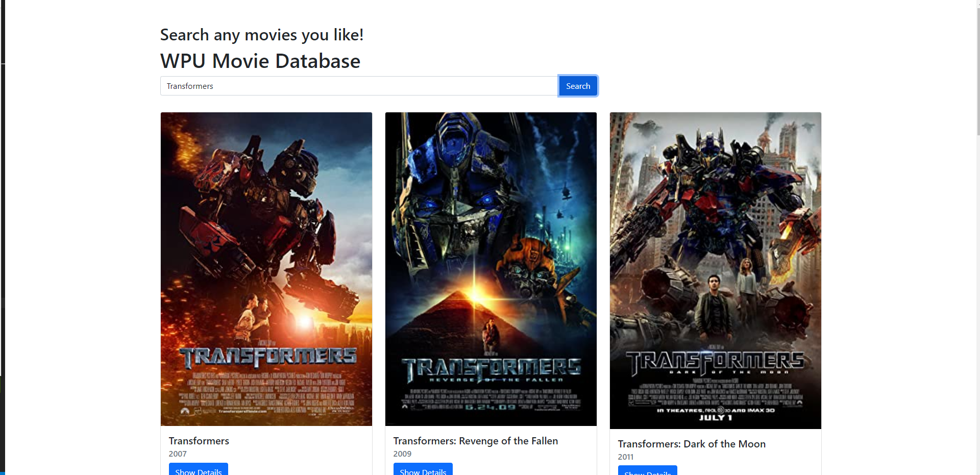
Task: Click the year 2007 text
Action: click(178, 454)
